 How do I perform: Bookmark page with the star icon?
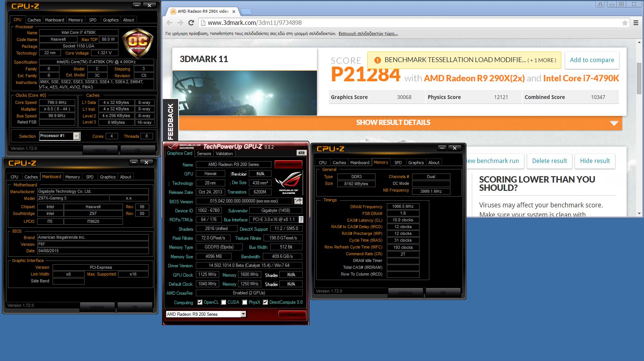tap(625, 23)
